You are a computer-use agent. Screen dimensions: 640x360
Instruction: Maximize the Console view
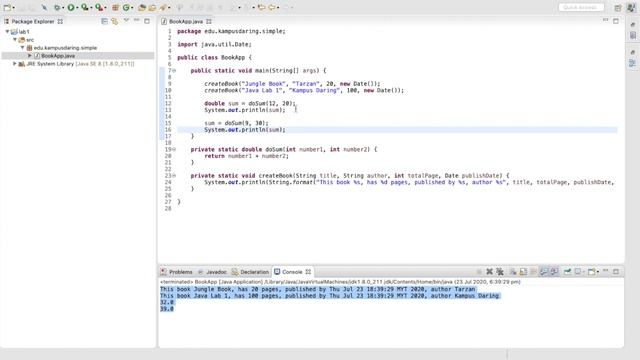point(616,271)
